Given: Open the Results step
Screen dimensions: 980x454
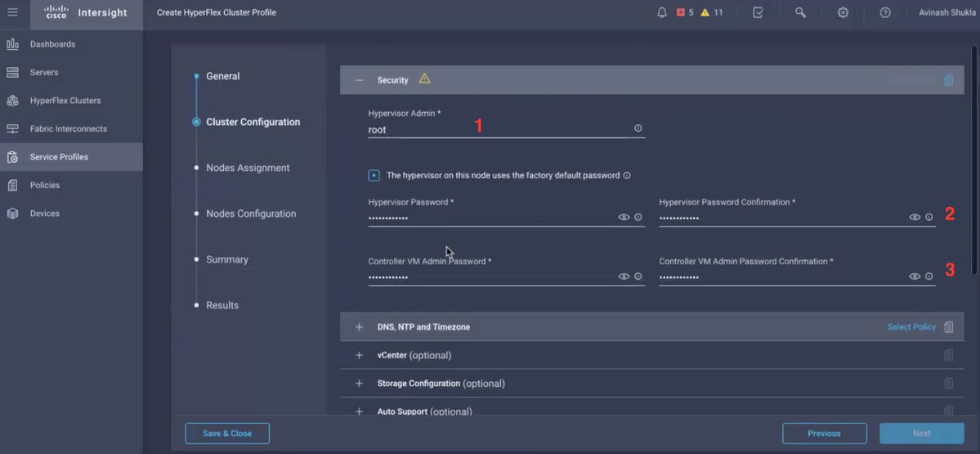Looking at the screenshot, I should click(x=222, y=305).
